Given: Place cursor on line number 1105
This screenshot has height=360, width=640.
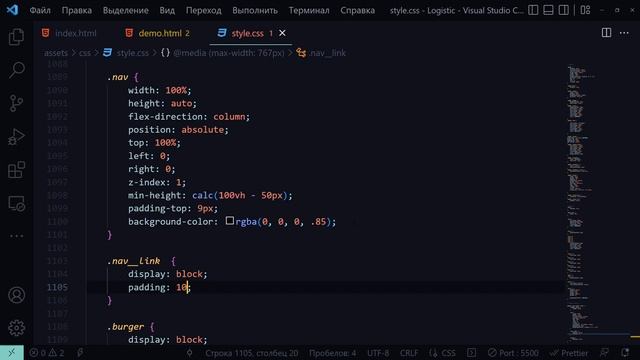Looking at the screenshot, I should [x=57, y=287].
